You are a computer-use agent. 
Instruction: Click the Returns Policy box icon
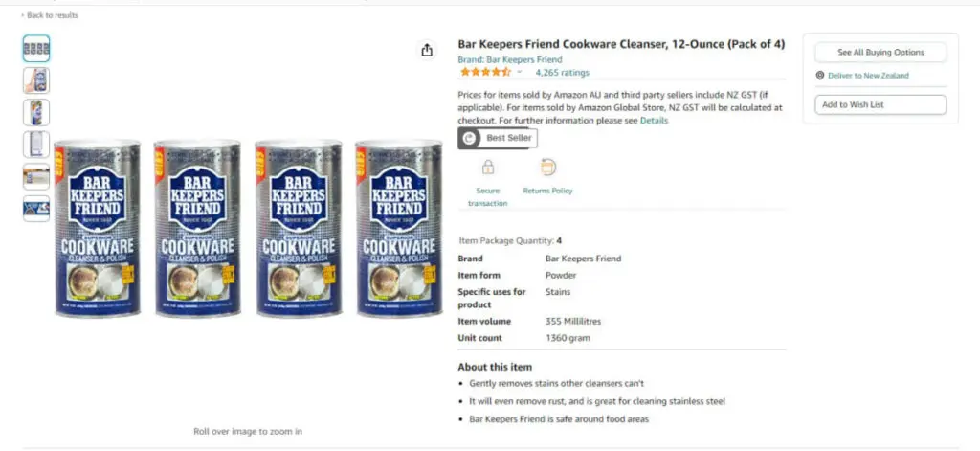(x=547, y=168)
